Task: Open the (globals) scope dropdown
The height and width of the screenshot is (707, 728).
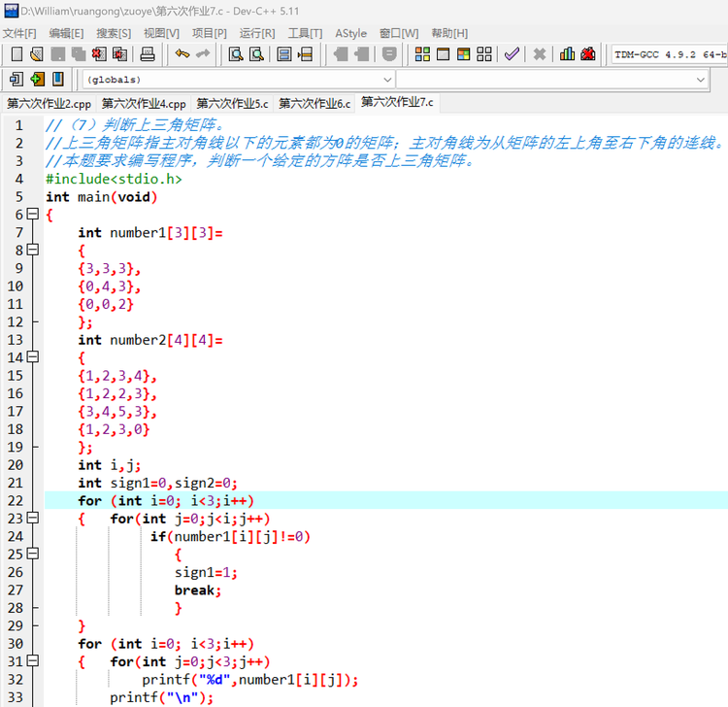Action: click(239, 80)
